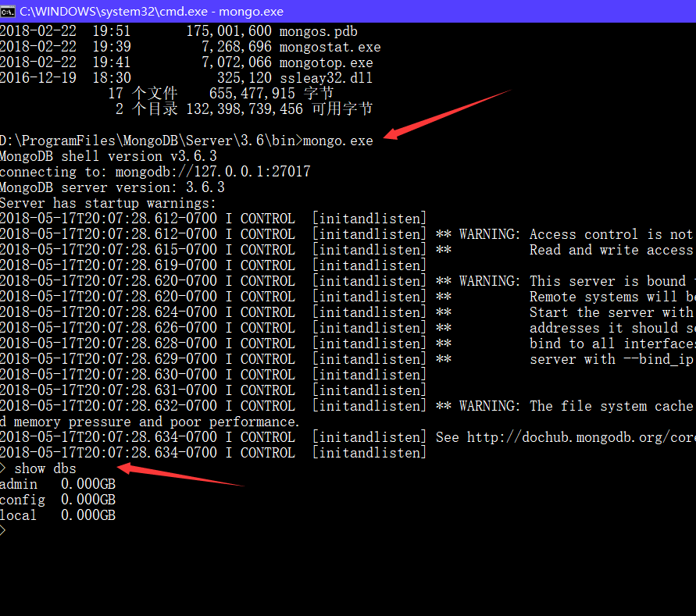Click the 'Start the server with' message

(611, 312)
